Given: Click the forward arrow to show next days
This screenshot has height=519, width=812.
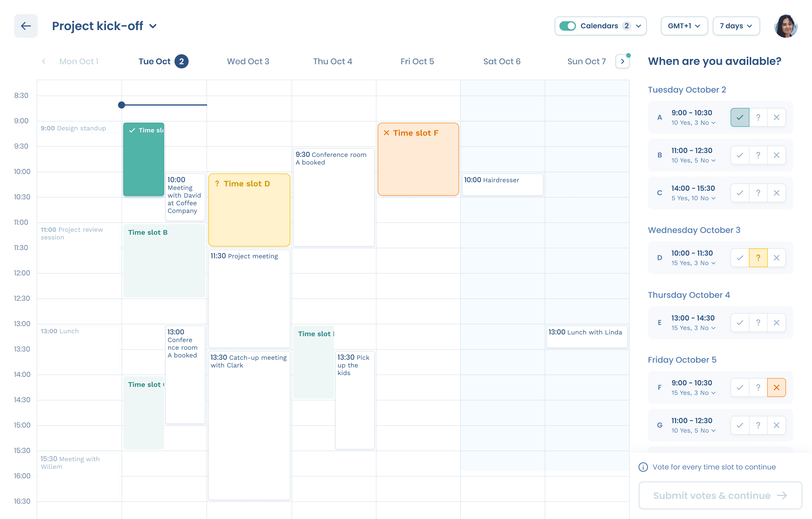Looking at the screenshot, I should pyautogui.click(x=622, y=61).
